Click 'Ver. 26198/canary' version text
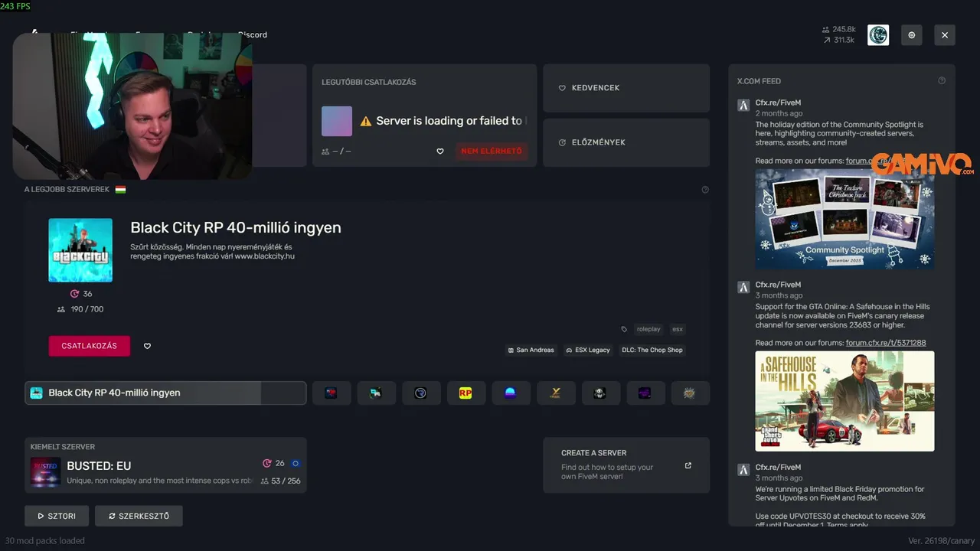Screen dimensions: 980x551 click(x=941, y=540)
